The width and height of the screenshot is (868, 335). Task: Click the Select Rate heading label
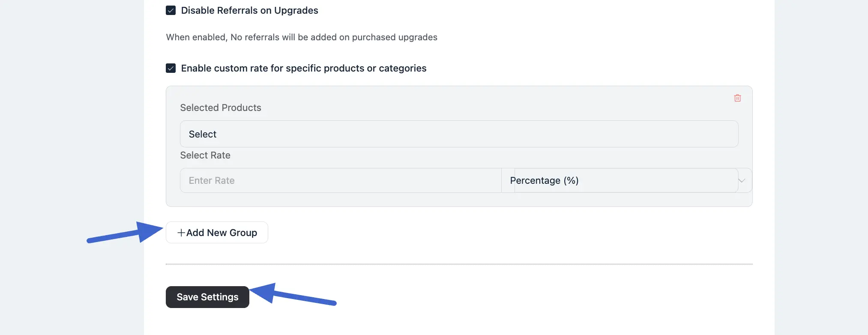[205, 155]
